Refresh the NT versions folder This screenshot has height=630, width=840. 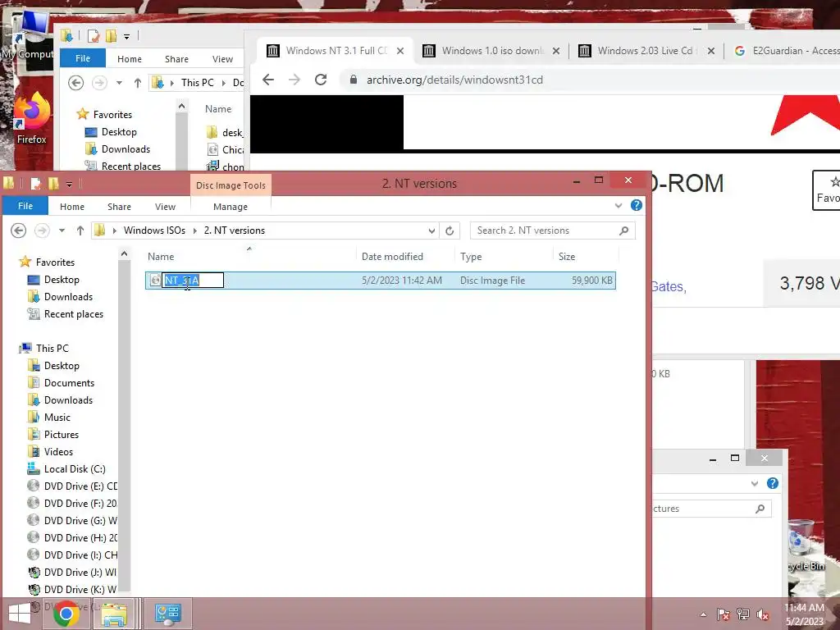(450, 231)
